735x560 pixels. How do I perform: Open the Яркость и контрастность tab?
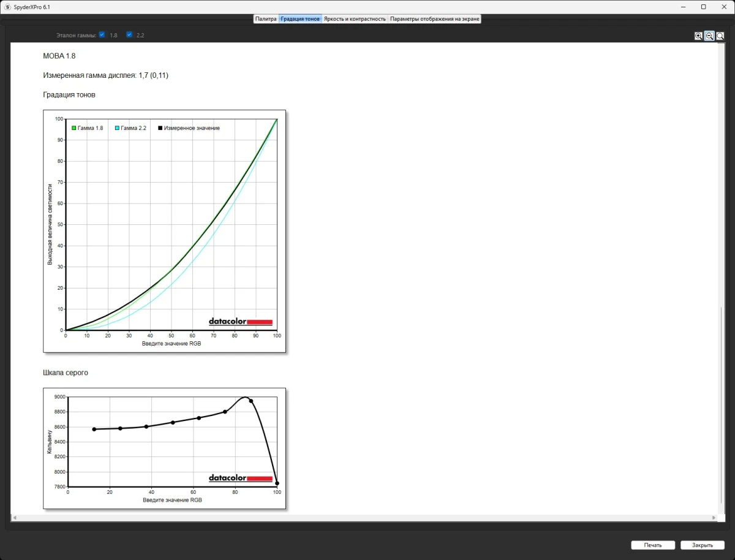coord(355,19)
